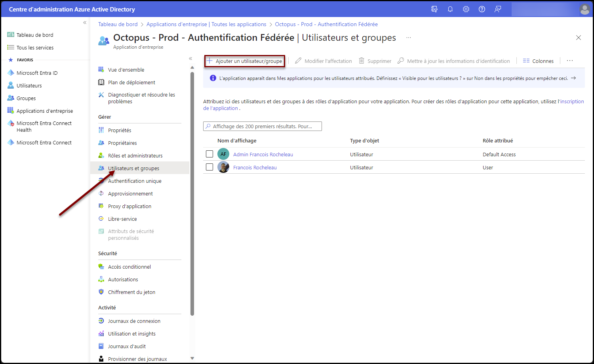Select Accès conditionnel in the Sécurité section
The image size is (594, 364).
[x=129, y=266]
